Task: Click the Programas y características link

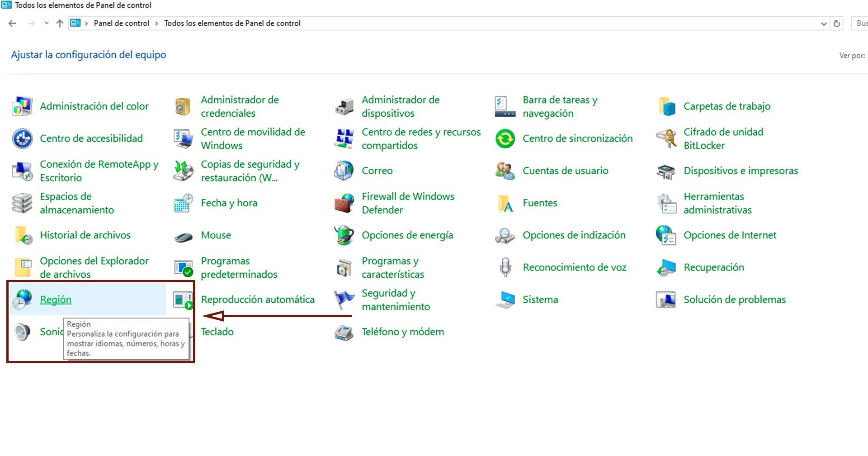Action: coord(392,267)
